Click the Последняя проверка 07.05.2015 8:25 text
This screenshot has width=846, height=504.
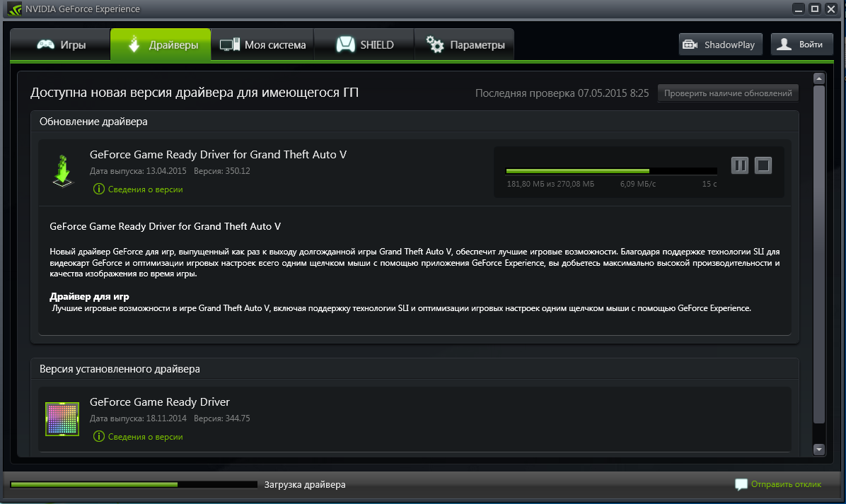562,93
